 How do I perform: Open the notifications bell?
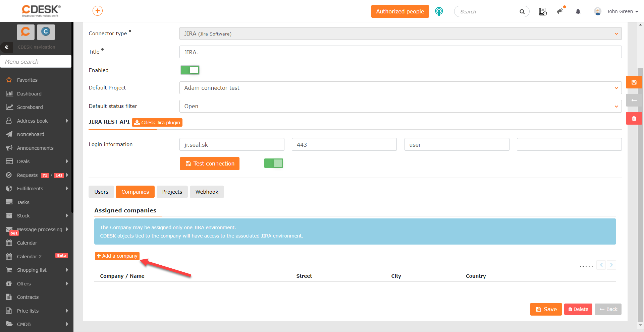coord(578,11)
